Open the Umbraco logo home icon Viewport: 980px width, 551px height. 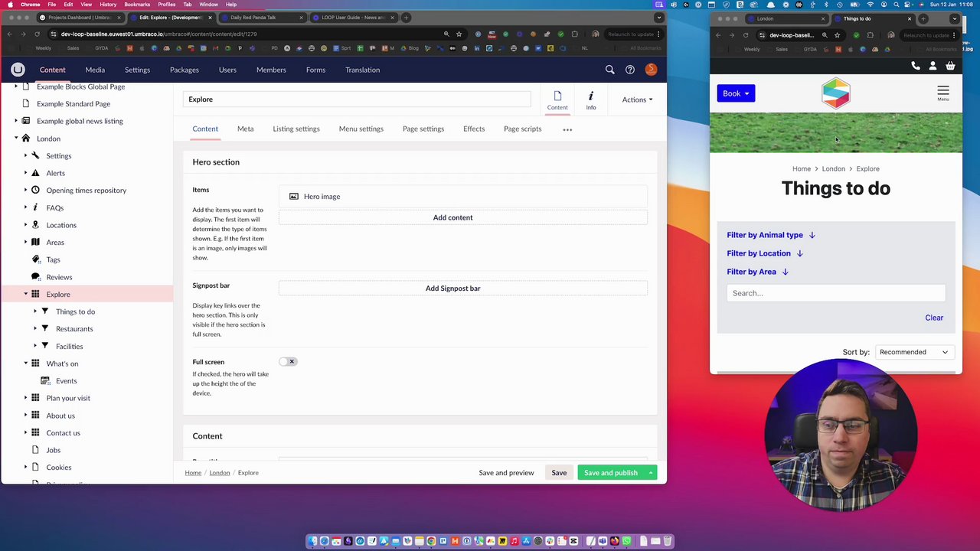[18, 70]
